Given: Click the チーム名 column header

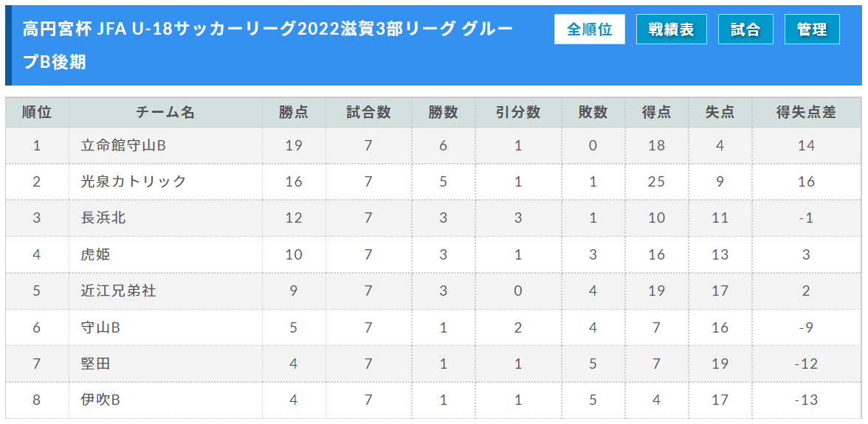Looking at the screenshot, I should 165,112.
